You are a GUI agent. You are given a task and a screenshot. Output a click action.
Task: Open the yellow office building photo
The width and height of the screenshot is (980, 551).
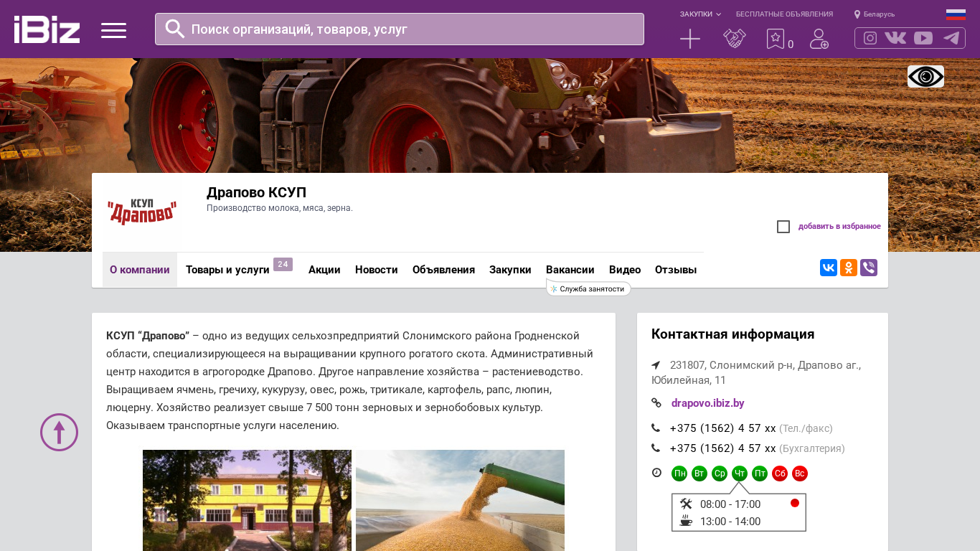[247, 500]
